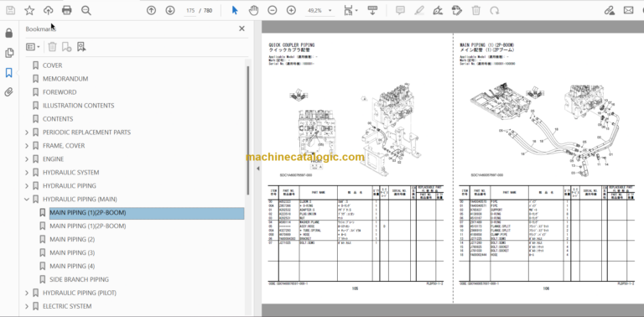
Task: Open the bookmarks options menu dropdown
Action: tap(33, 47)
